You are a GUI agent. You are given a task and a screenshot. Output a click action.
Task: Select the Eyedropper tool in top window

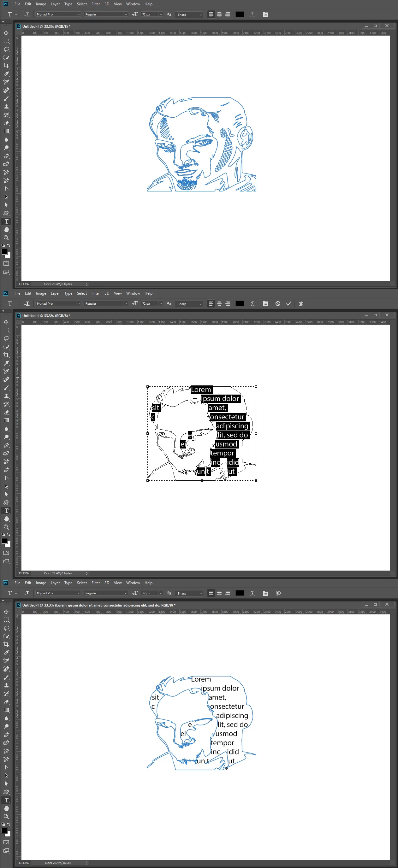pos(6,74)
